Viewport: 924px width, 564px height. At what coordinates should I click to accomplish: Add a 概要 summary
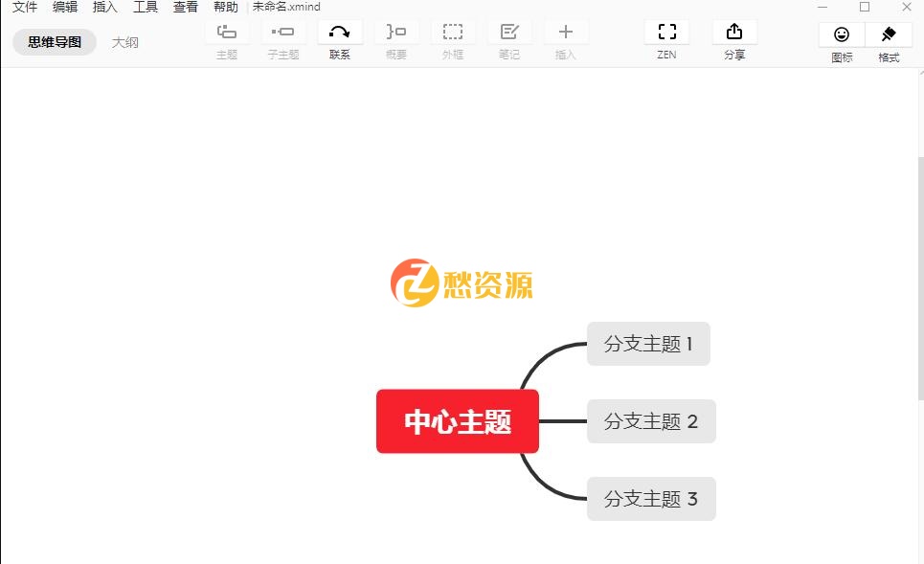pos(396,38)
